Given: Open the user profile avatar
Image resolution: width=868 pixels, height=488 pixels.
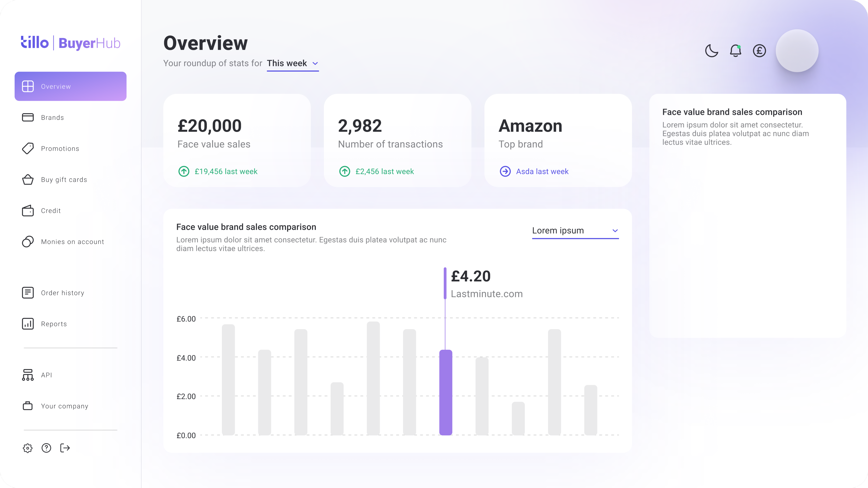Looking at the screenshot, I should 797,51.
